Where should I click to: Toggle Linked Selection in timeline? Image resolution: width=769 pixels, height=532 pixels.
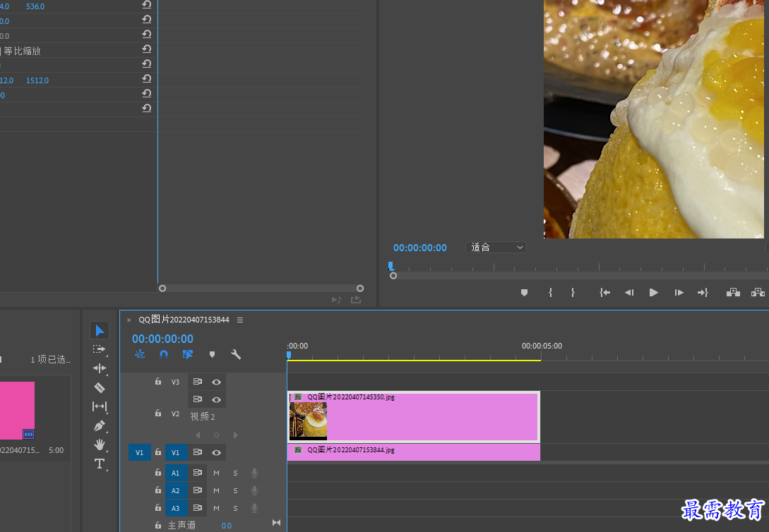click(188, 354)
